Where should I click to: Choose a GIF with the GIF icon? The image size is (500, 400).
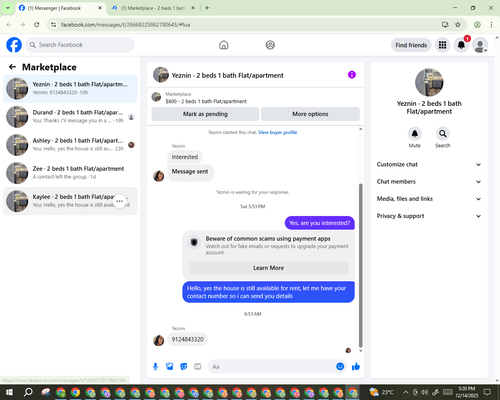tap(198, 367)
